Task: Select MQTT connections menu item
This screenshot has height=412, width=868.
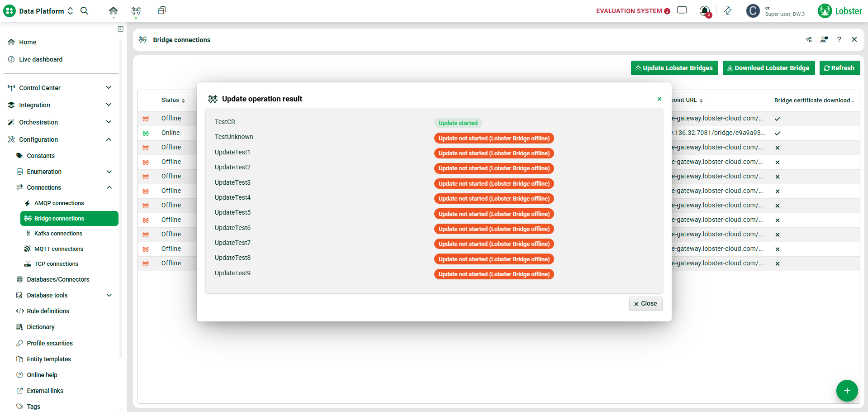Action: (59, 249)
